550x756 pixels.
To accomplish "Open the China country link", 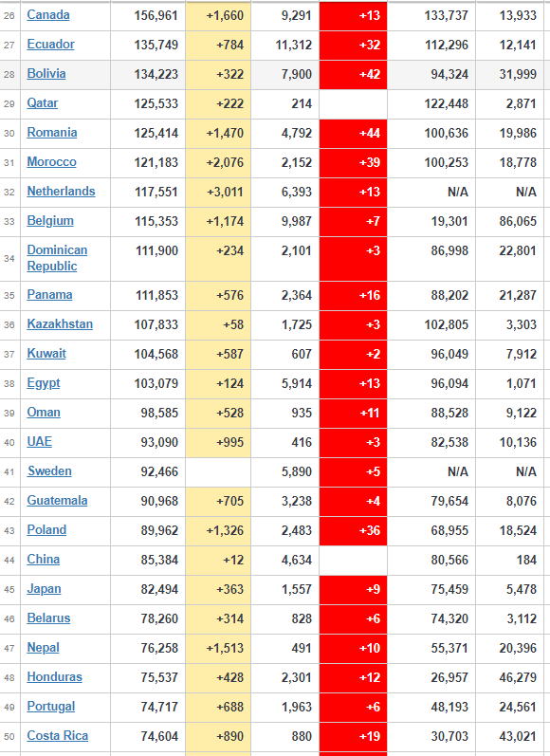I will [44, 560].
